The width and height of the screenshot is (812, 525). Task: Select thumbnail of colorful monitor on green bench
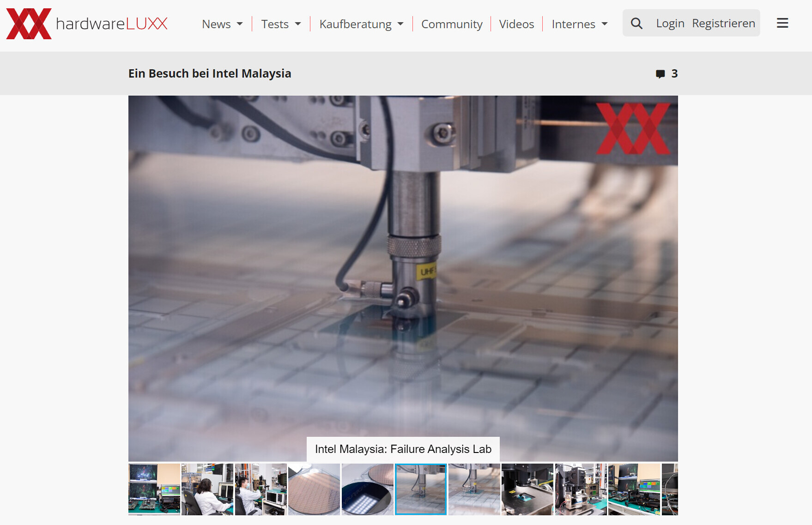(x=634, y=489)
